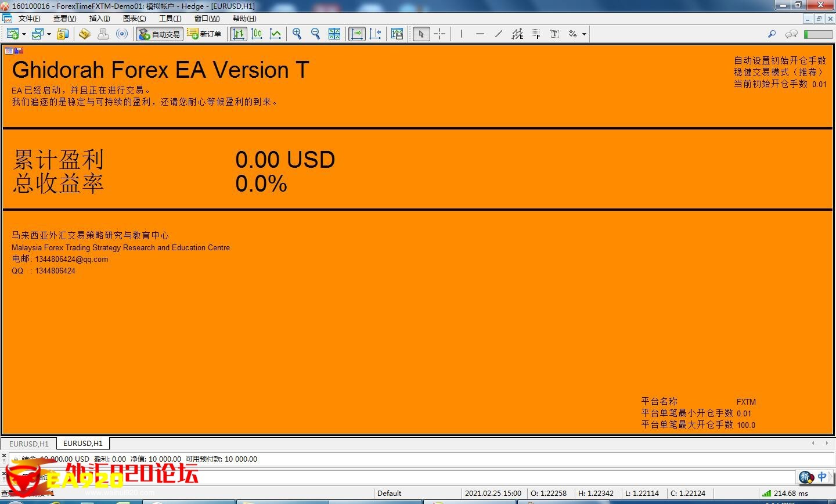
Task: Save chart as picture icon
Action: (397, 34)
